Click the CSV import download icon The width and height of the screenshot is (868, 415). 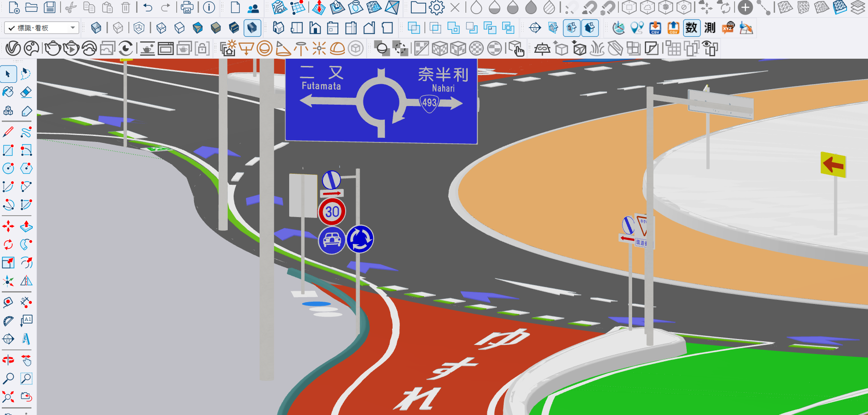(655, 28)
